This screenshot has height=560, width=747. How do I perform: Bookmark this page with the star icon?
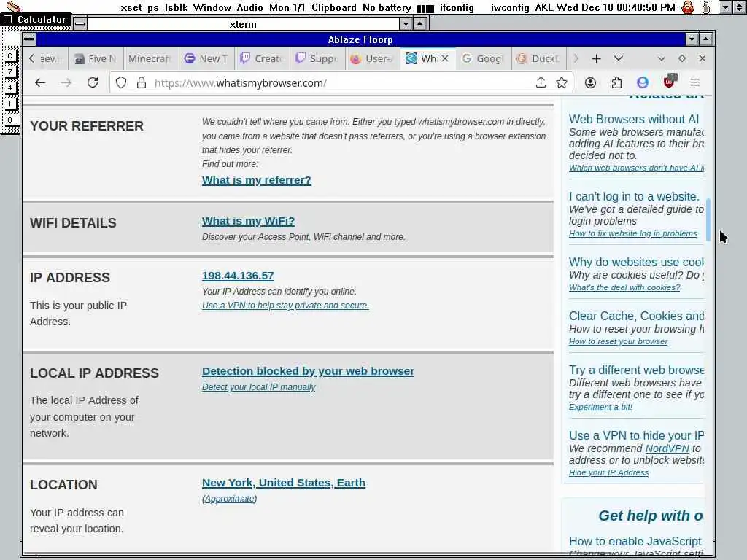[x=562, y=83]
